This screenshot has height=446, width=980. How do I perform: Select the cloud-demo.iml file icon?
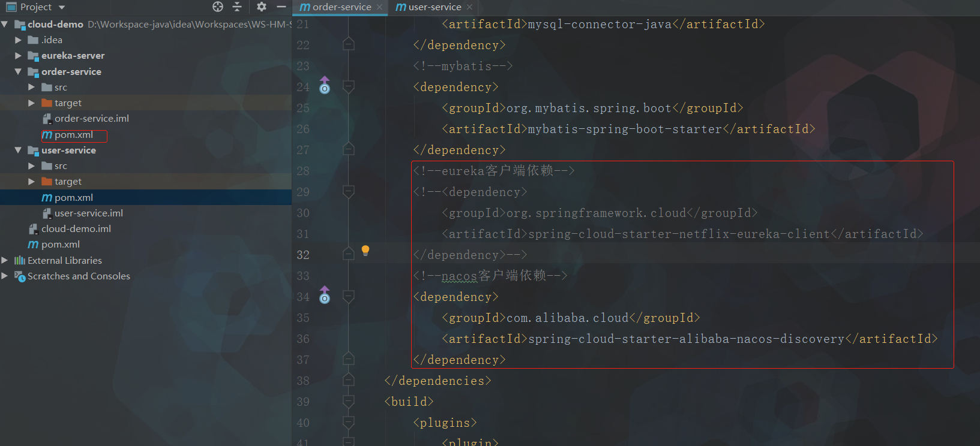34,229
